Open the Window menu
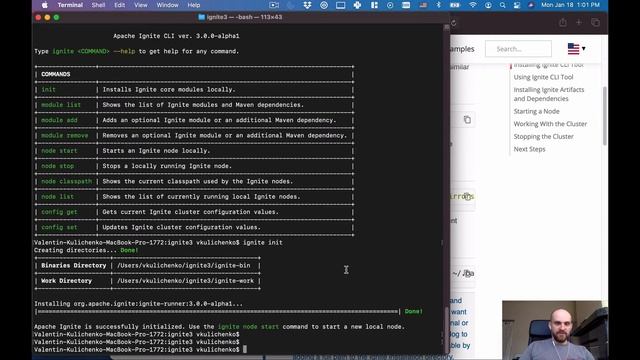 [167, 5]
